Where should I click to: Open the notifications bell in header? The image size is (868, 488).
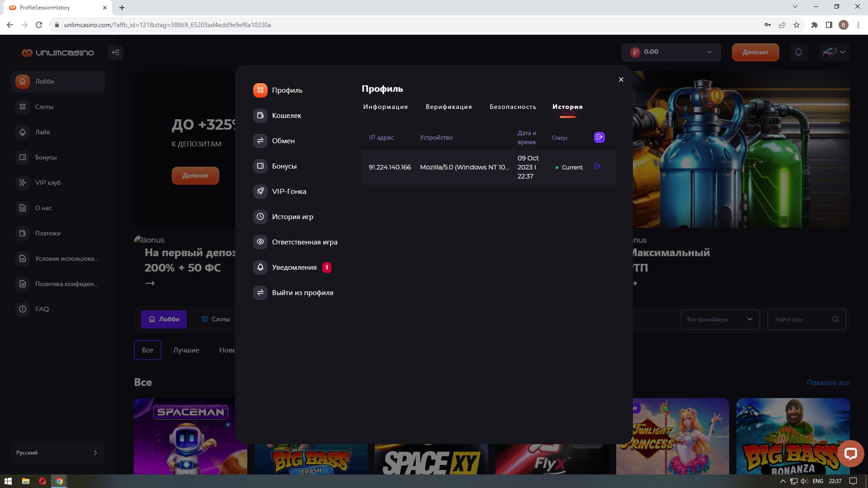[x=798, y=52]
